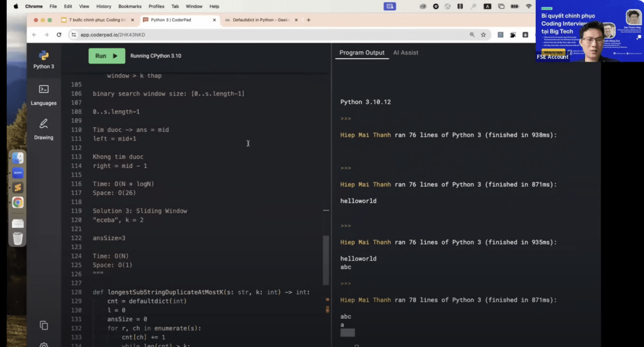Click the 'ansSize=3' line
The height and width of the screenshot is (347, 644).
(x=109, y=238)
